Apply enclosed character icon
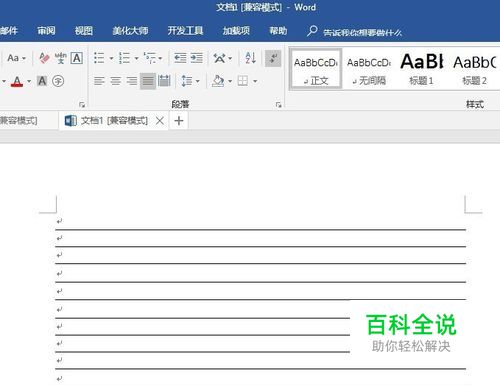 click(58, 81)
